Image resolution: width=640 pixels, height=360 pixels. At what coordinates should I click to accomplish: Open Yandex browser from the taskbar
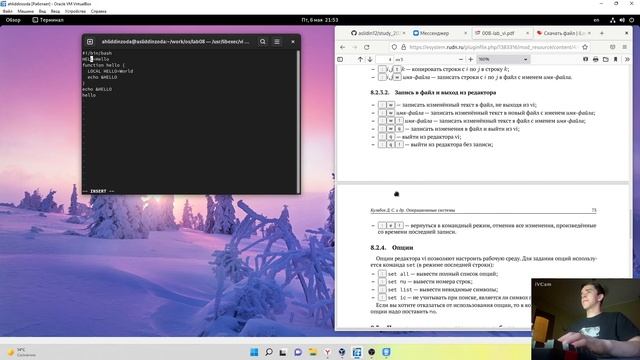tap(327, 352)
